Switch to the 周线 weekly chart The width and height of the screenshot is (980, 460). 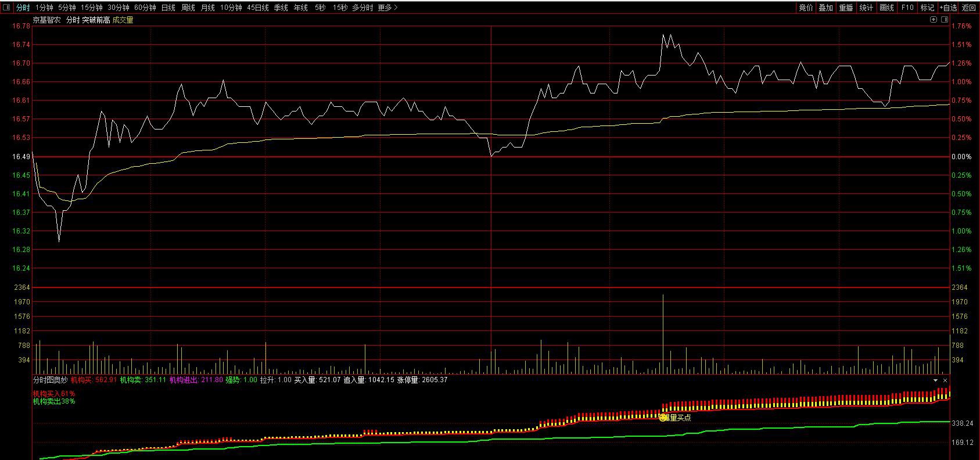tap(188, 8)
